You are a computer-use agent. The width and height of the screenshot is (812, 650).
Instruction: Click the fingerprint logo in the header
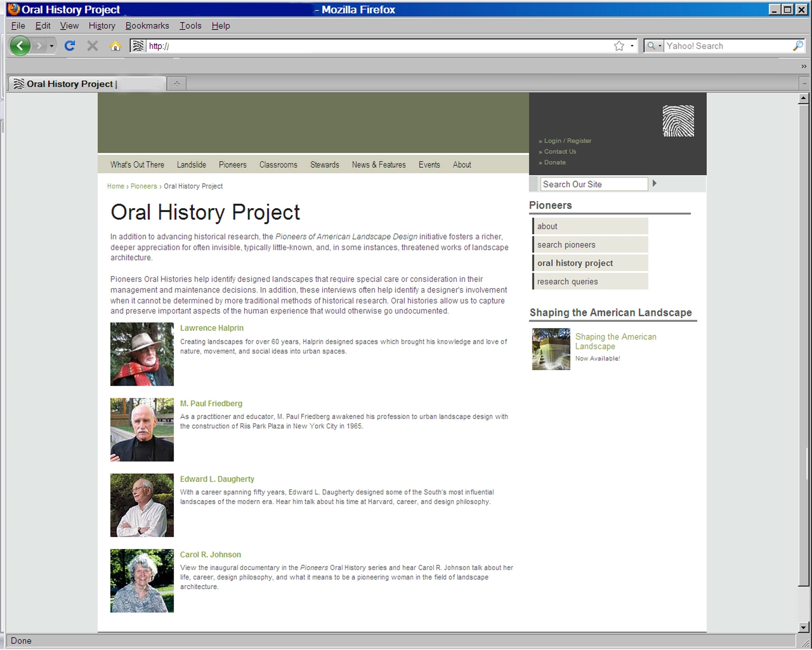pyautogui.click(x=678, y=121)
